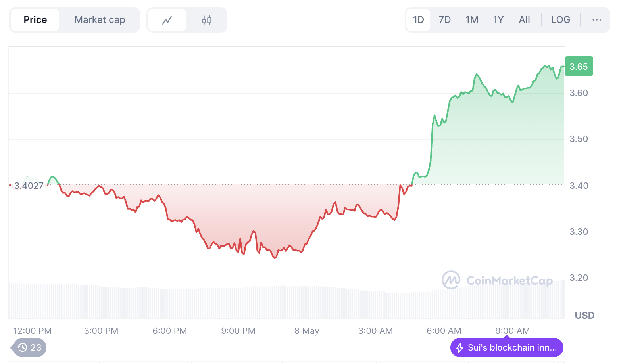Click the 3.65 current price label
619x364 pixels.
click(579, 67)
